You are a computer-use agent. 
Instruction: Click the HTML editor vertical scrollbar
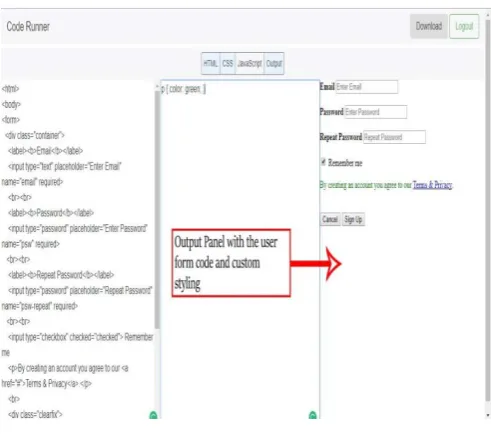157,210
